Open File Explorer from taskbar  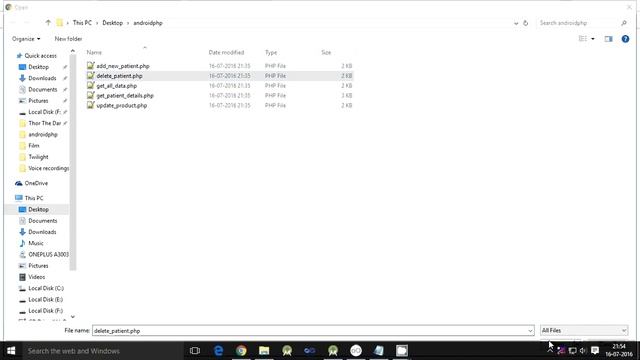(264, 351)
